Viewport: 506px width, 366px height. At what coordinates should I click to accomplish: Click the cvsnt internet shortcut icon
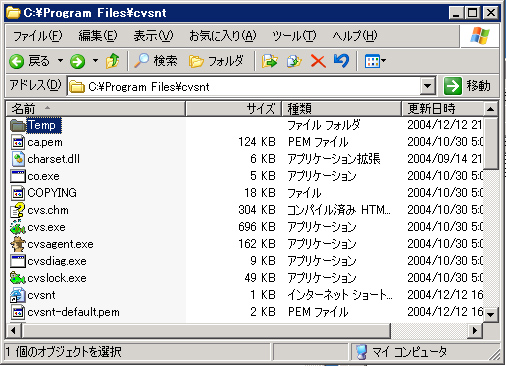point(18,295)
